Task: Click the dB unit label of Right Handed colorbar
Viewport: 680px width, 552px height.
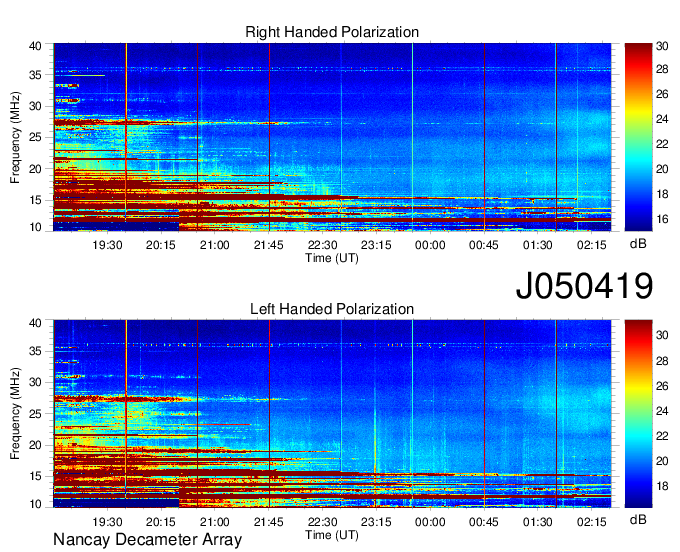Action: point(638,244)
